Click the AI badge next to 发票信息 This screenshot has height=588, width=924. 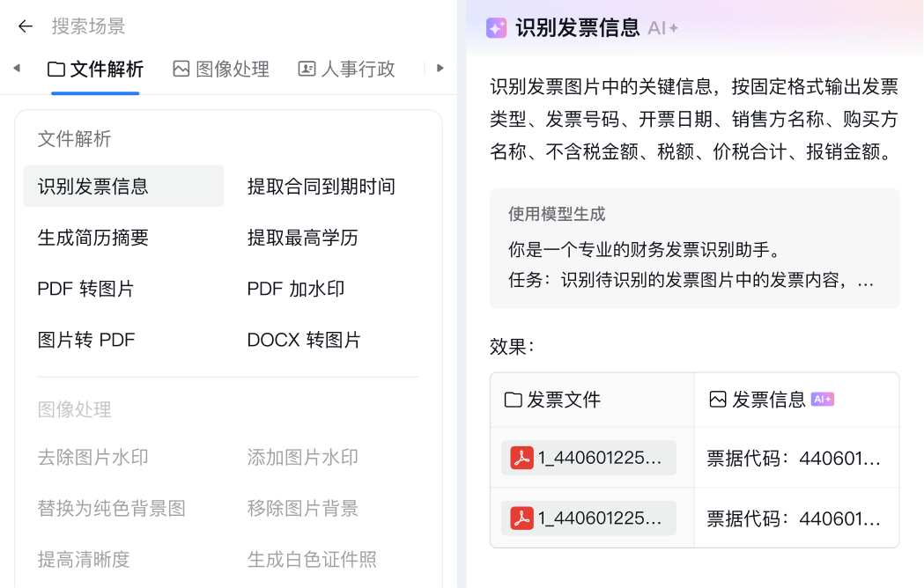pyautogui.click(x=823, y=400)
